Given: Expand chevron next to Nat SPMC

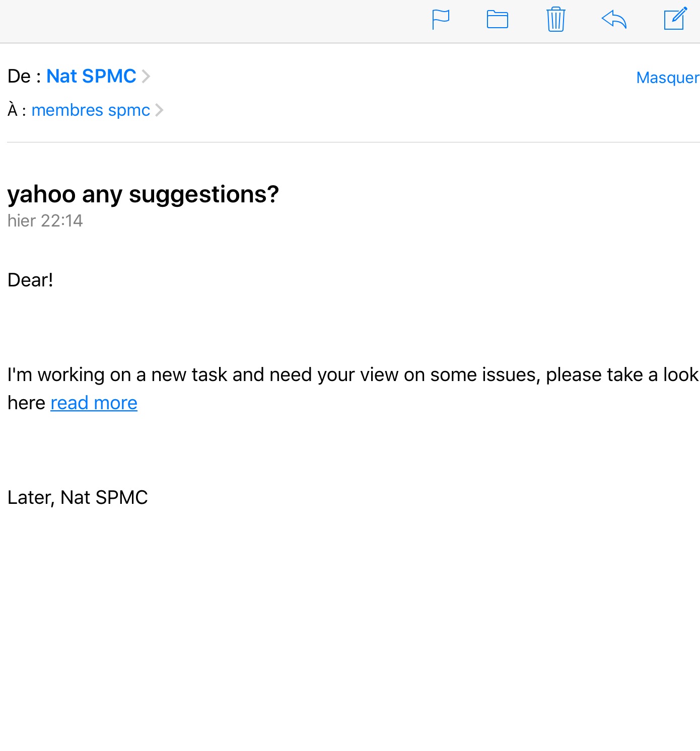Looking at the screenshot, I should (146, 76).
